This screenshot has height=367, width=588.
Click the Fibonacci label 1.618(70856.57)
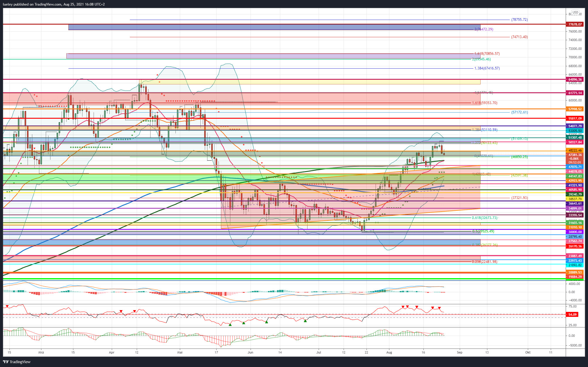pos(487,54)
